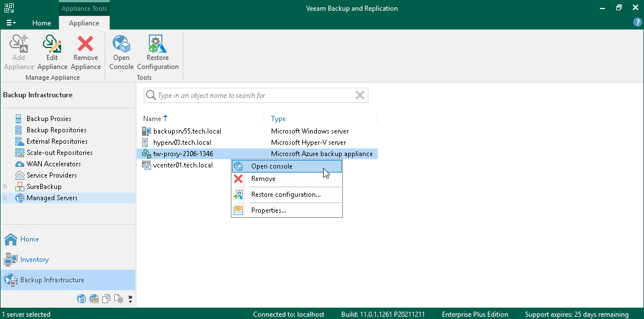The image size is (644, 319).
Task: Select the vcenter01.tech.local row
Action: point(257,165)
